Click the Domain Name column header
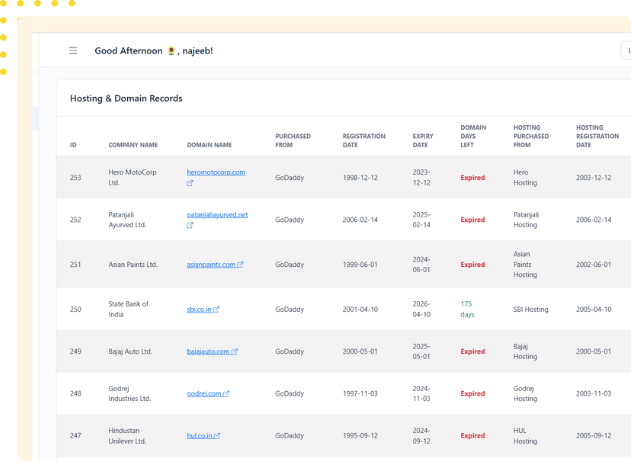Screen dimensions: 631x461 pyautogui.click(x=209, y=145)
